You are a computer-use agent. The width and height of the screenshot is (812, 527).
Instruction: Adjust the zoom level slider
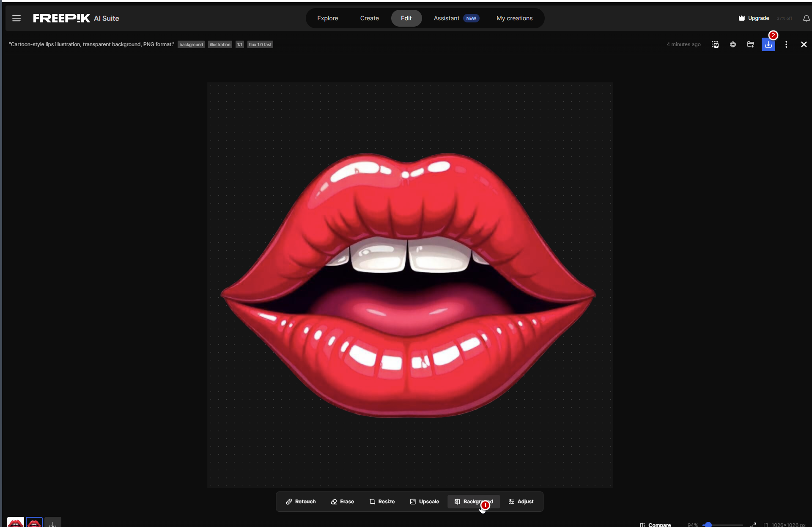tap(708, 524)
